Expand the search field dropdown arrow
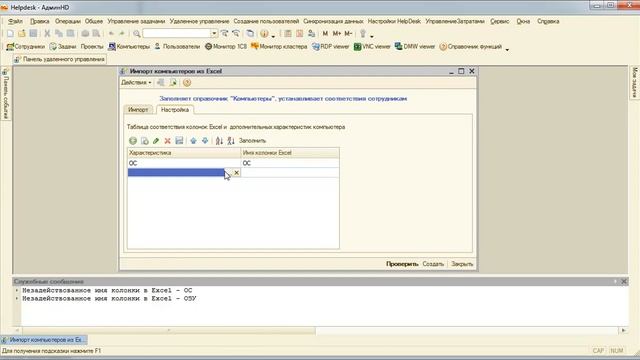This screenshot has width=640, height=360. pos(214,33)
